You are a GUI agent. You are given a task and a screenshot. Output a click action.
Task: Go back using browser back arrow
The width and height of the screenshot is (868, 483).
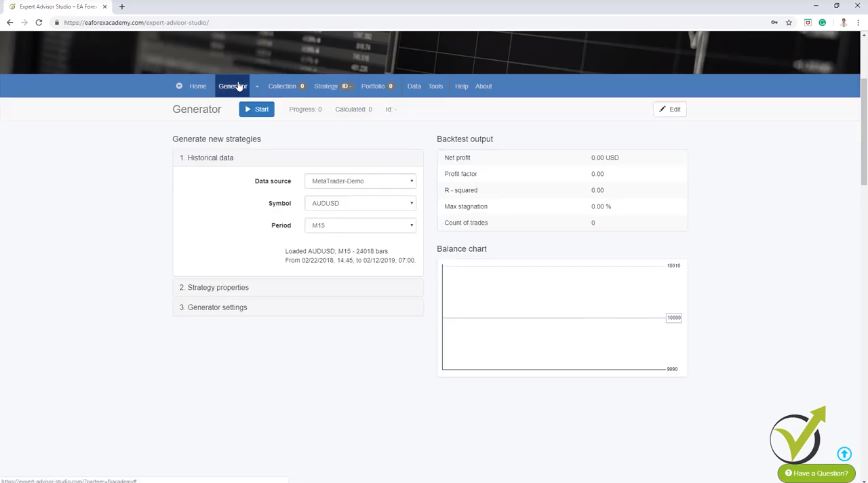click(x=10, y=23)
